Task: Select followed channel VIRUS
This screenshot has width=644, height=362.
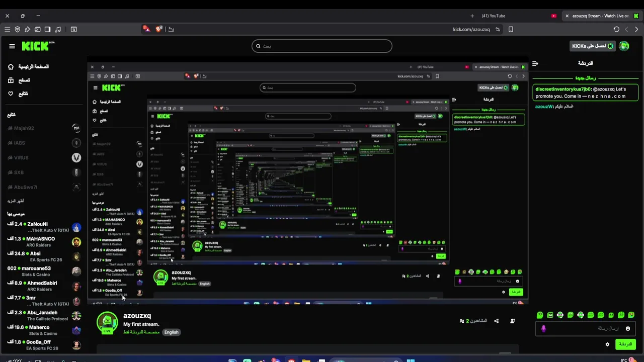Action: [44, 157]
